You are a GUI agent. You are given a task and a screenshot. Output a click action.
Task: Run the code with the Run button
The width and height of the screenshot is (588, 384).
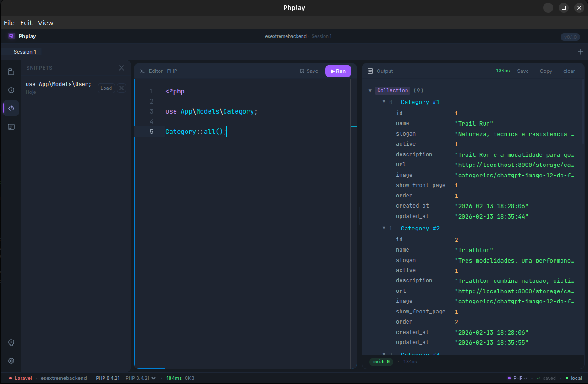(338, 71)
